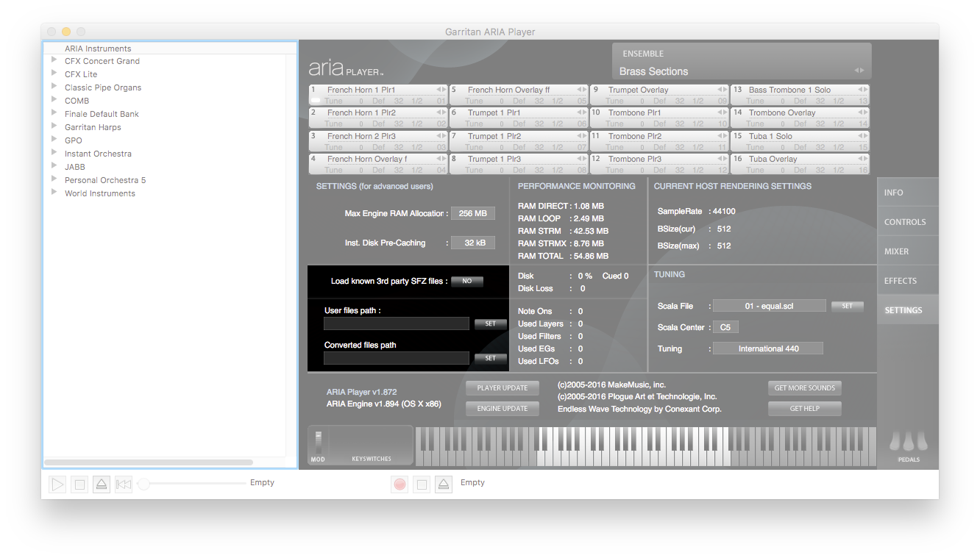This screenshot has width=980, height=558.
Task: Expand Personal Orchestra 5
Action: tap(54, 180)
